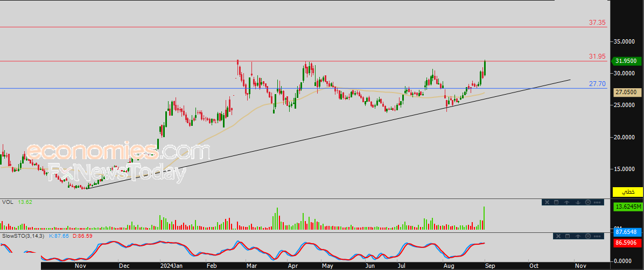
Task: Open VOL panel settings gear
Action: [x=587, y=202]
